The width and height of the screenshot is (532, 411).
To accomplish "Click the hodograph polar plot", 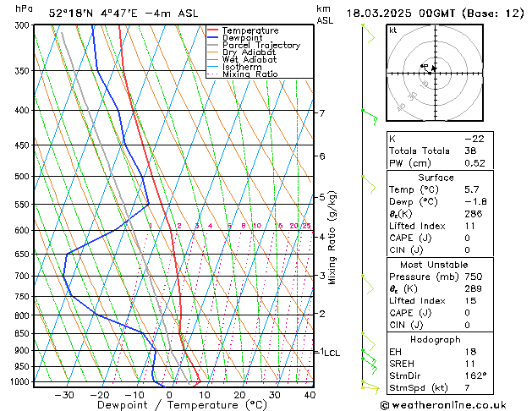I will pos(435,73).
